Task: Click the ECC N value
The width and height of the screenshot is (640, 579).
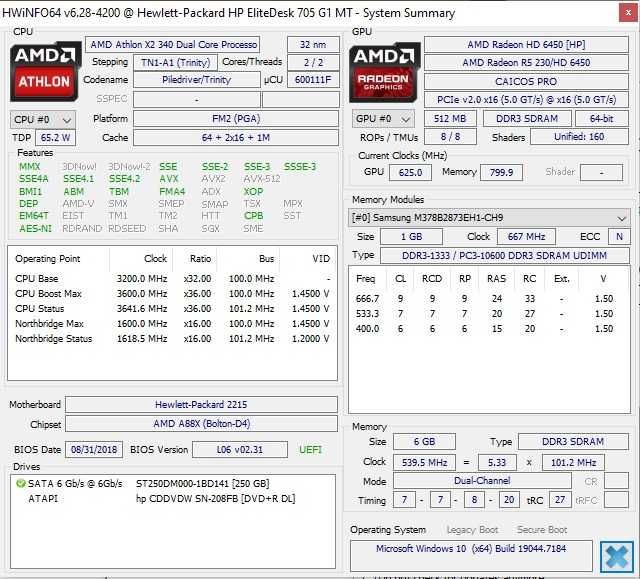Action: point(619,237)
